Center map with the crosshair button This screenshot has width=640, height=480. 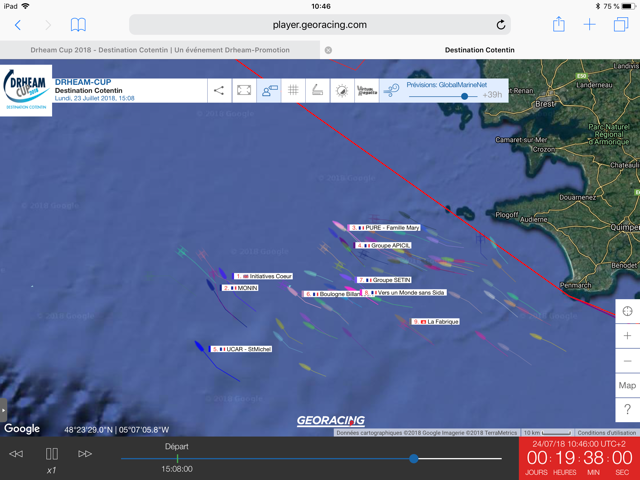627,311
